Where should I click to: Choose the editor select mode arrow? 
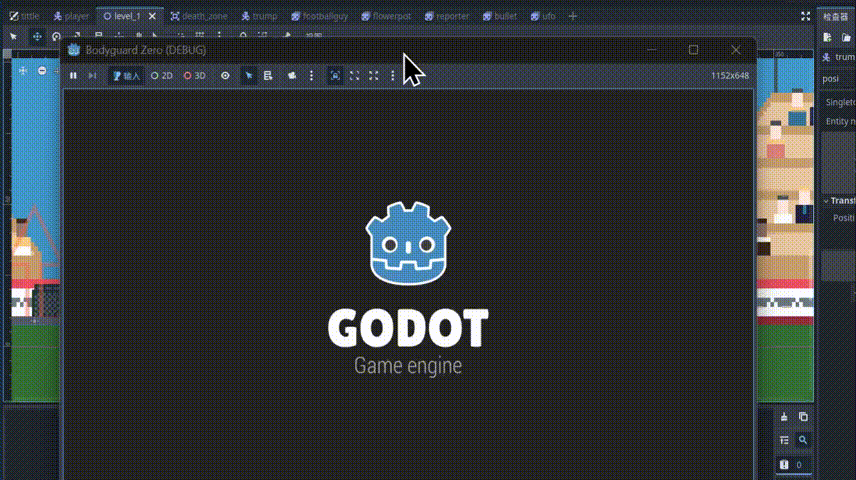pyautogui.click(x=14, y=37)
